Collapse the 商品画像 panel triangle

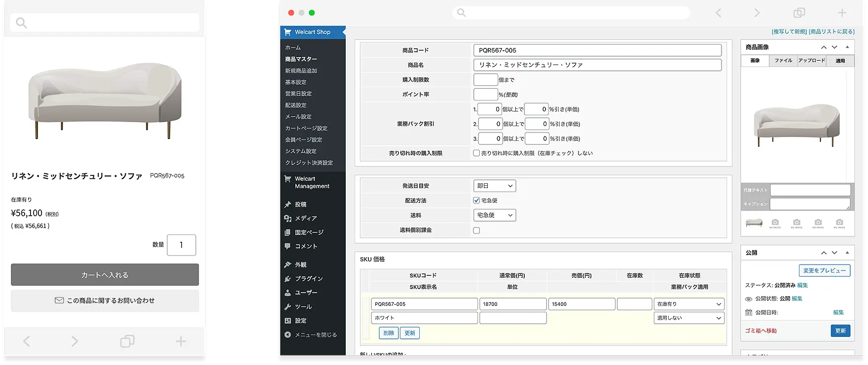(x=847, y=47)
